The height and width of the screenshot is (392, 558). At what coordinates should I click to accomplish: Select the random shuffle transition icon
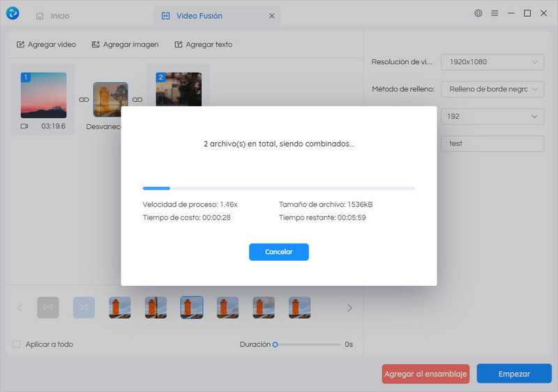[84, 308]
